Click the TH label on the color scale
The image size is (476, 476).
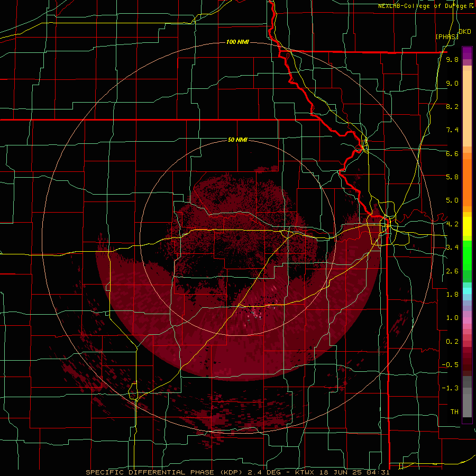[x=454, y=412]
